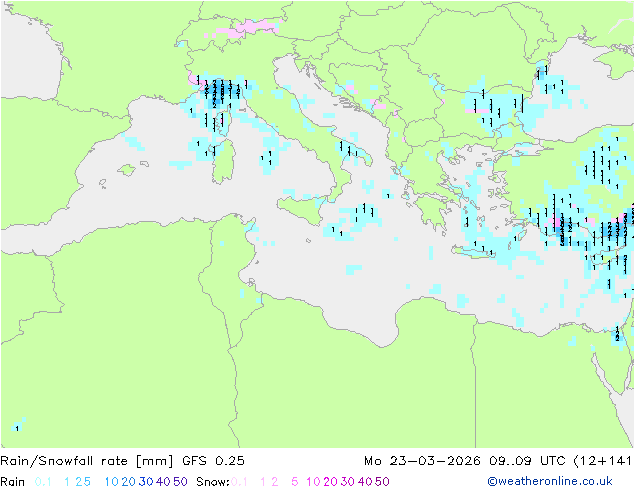Viewport: 634px width, 490px height.
Task: Click the 'Rain/Snowfall rate [mm]' title text
Action: (87, 461)
